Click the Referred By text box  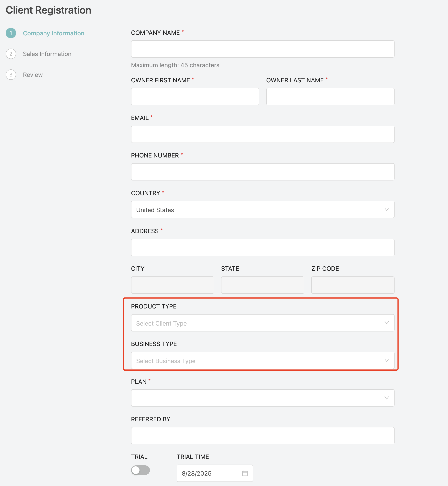[263, 436]
